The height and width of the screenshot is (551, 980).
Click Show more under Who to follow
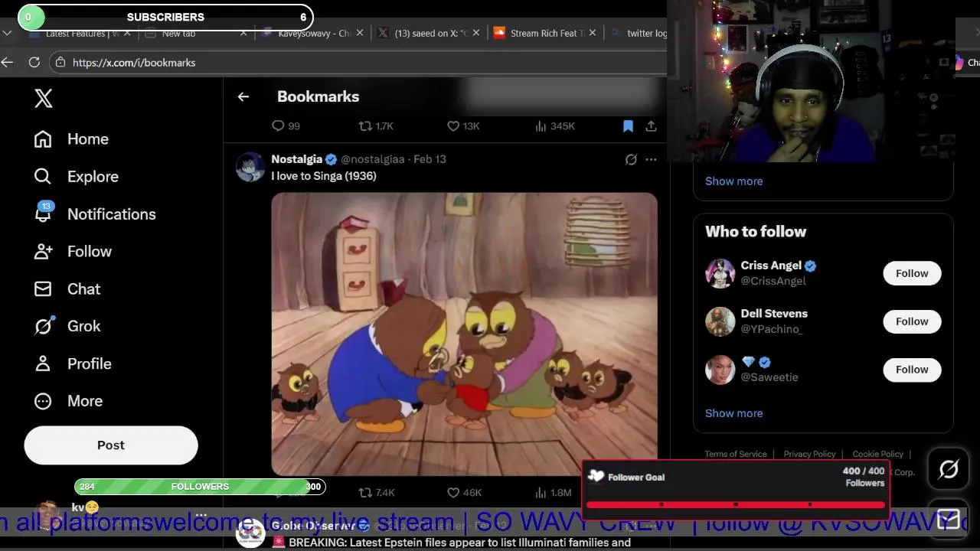pos(733,413)
